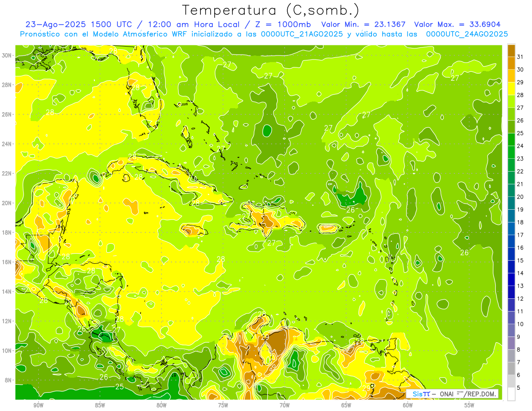
Task: Click the valid-until time '0000UTC_24AGO2025'
Action: pos(467,34)
